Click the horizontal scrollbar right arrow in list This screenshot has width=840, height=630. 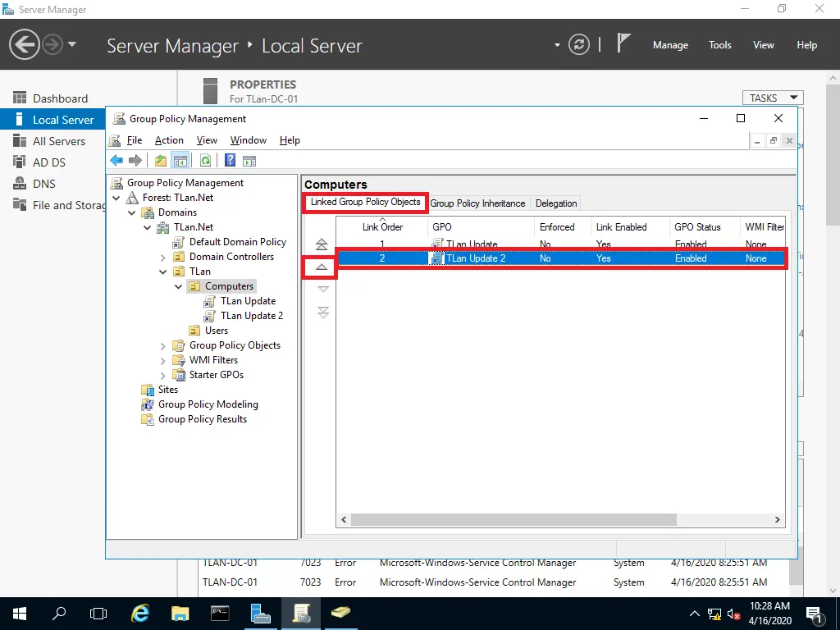(x=778, y=519)
